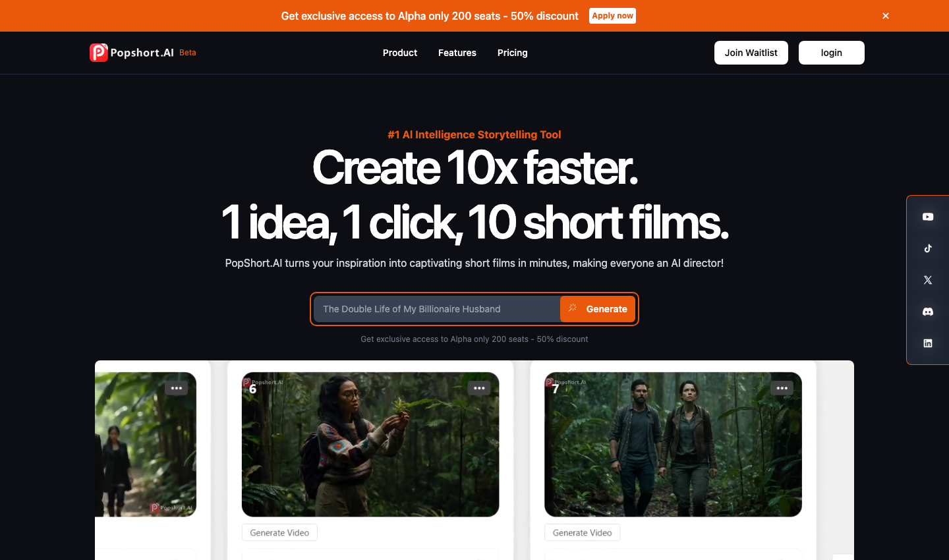
Task: Select scene 6 woman-with-plant thumbnail
Action: (x=370, y=445)
